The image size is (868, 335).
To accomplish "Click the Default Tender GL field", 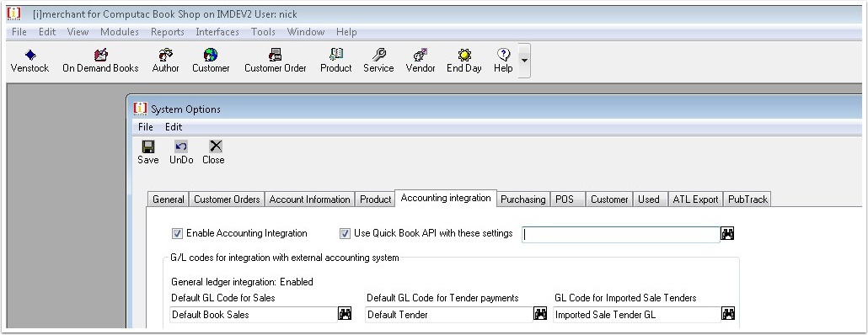I will pos(449,315).
